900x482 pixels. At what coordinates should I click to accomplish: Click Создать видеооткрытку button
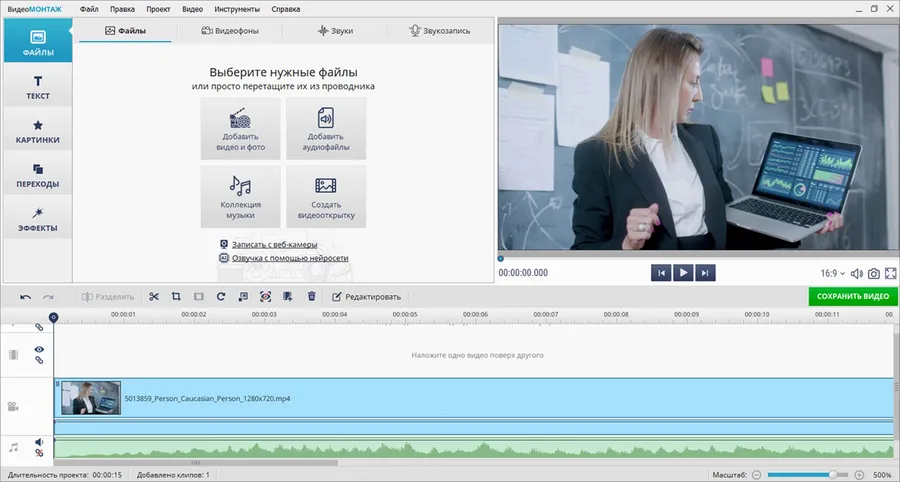pyautogui.click(x=326, y=197)
